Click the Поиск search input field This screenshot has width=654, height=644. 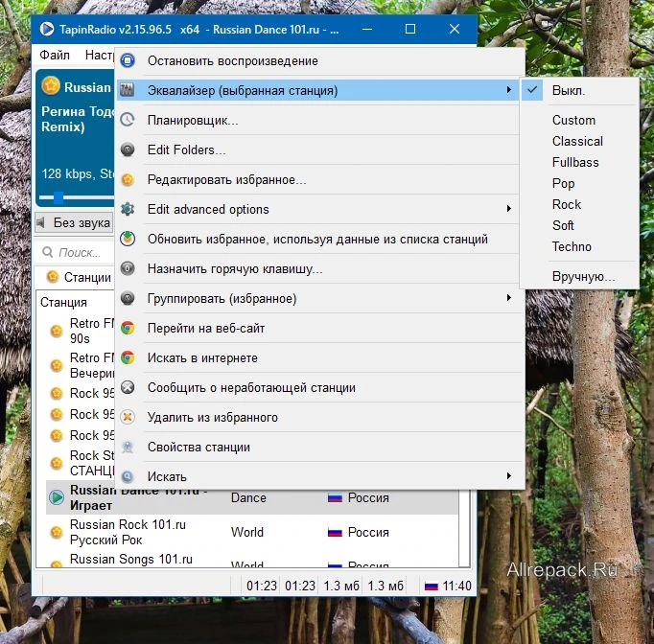(80, 252)
